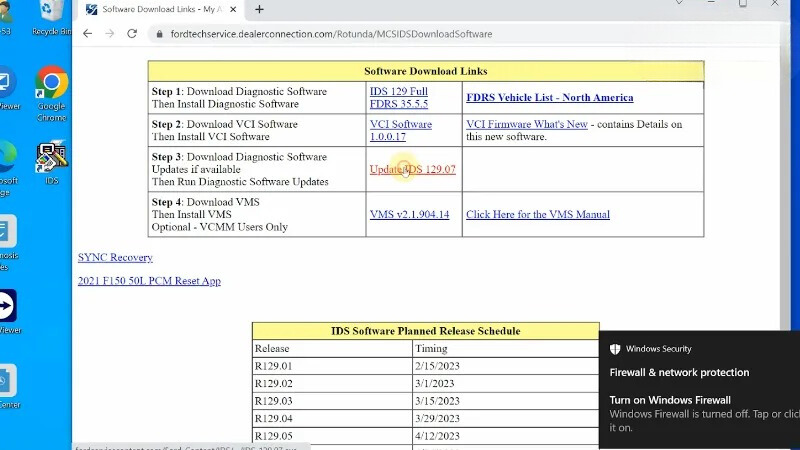Open the TeamViewer desktop shortcut
Screen dimensions: 800x450
click(9, 311)
